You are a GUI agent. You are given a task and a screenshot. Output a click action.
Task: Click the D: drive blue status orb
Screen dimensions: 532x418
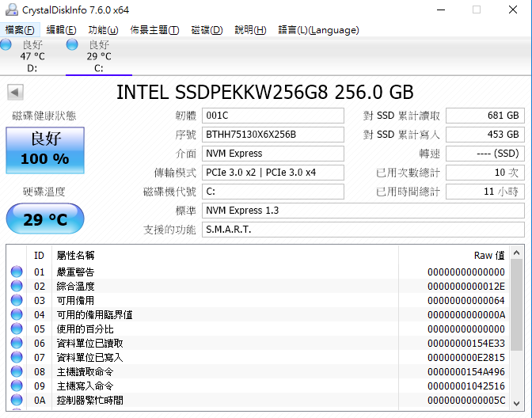tap(6, 44)
